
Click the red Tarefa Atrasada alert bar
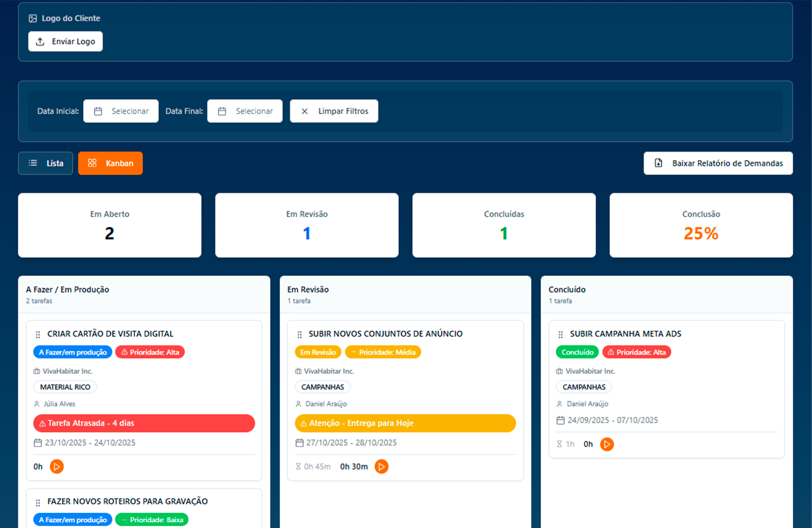[144, 423]
